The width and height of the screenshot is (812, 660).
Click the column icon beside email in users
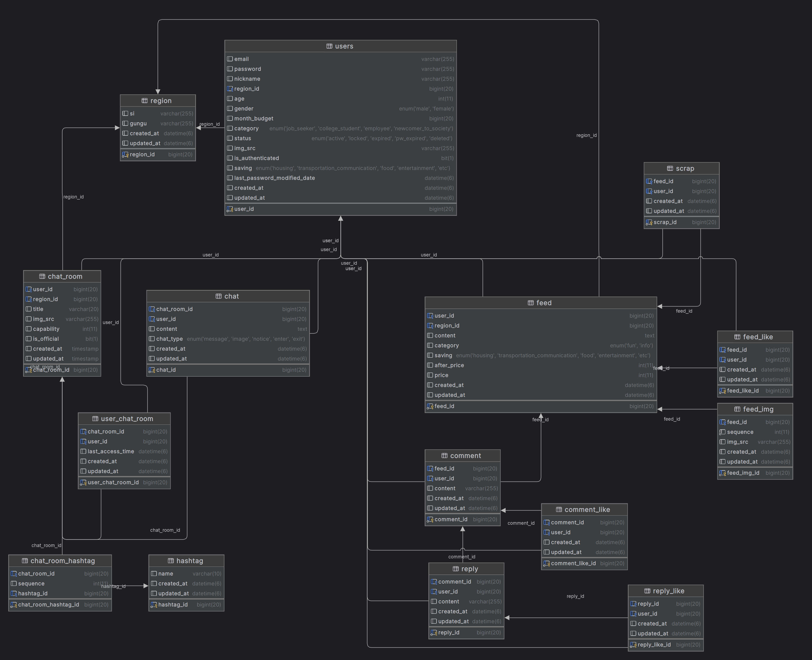(x=230, y=59)
